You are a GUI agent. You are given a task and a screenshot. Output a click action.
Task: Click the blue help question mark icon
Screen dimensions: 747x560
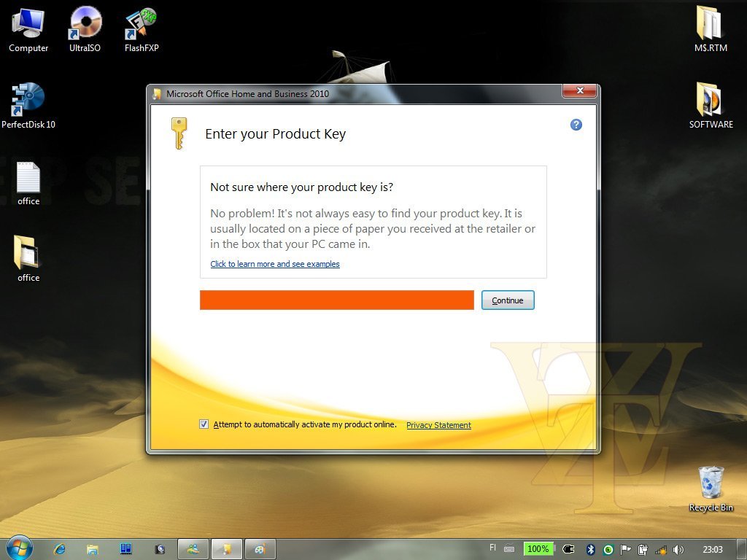pyautogui.click(x=576, y=125)
